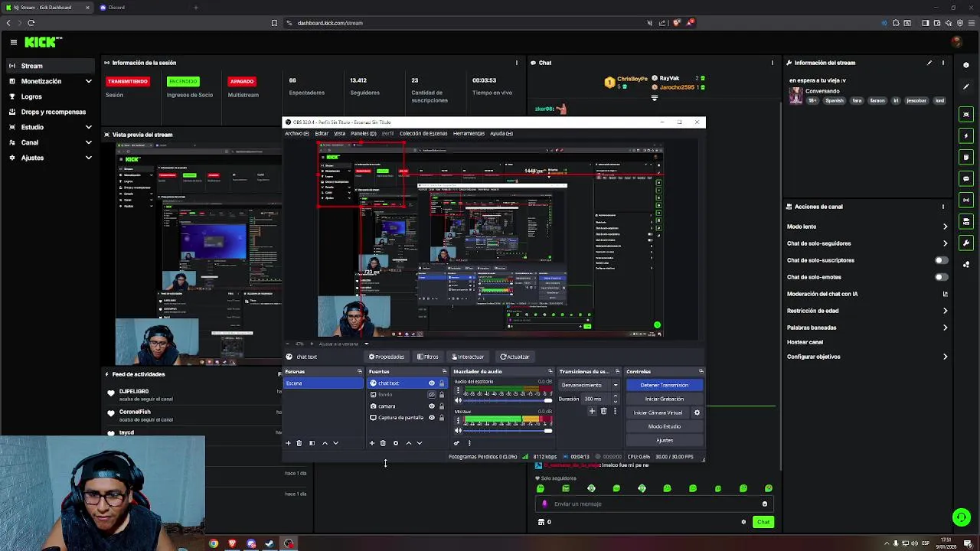Open source properties gear in Fuentes toolbar
Screen dimensions: 980x551
(x=396, y=443)
